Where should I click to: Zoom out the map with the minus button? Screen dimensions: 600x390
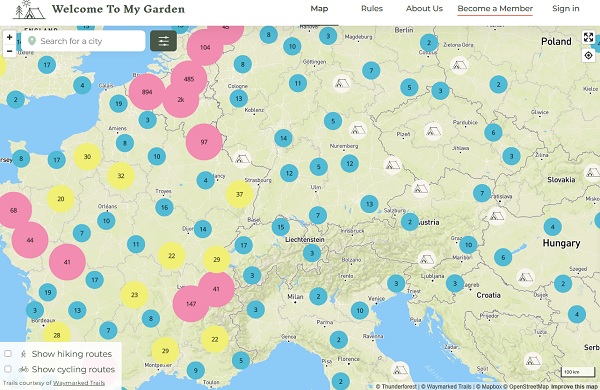(10, 51)
